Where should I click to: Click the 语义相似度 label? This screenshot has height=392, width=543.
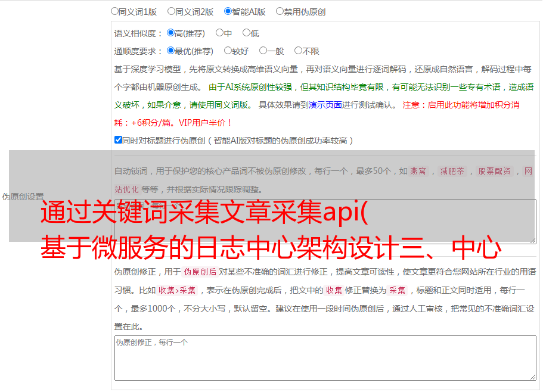click(x=138, y=33)
